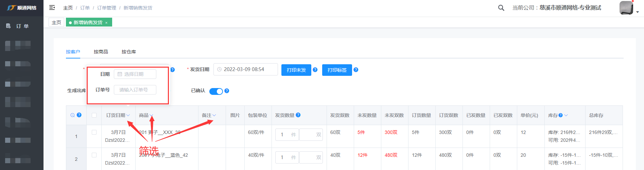
Task: Click the 打印未发 button
Action: [x=296, y=70]
